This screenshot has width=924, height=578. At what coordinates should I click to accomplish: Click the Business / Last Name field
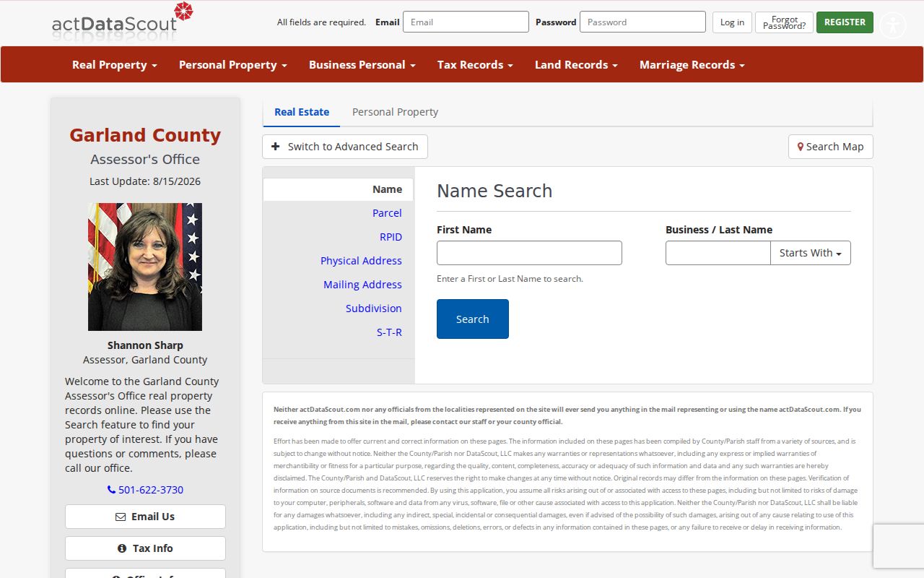[718, 253]
